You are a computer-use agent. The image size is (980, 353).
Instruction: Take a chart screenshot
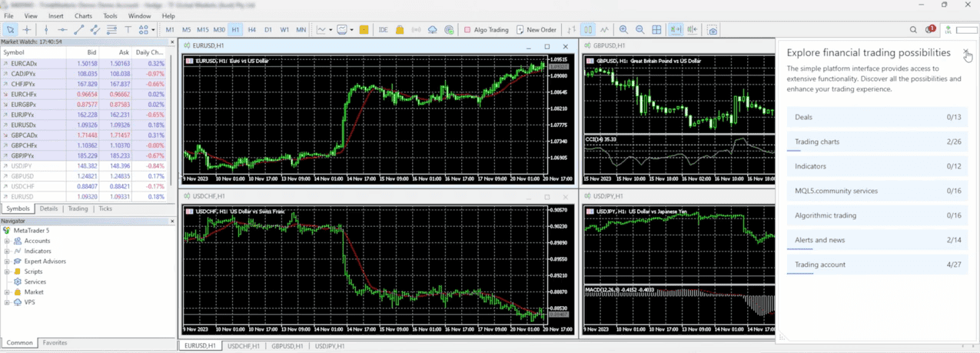(x=713, y=30)
